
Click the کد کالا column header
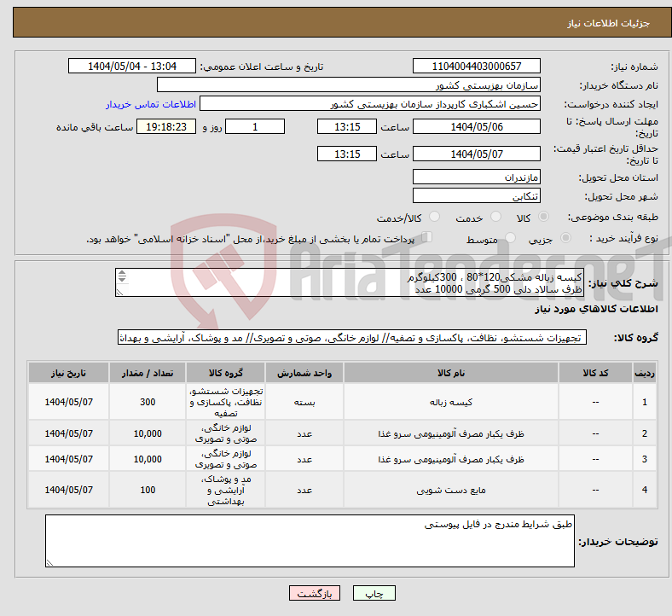(x=595, y=373)
